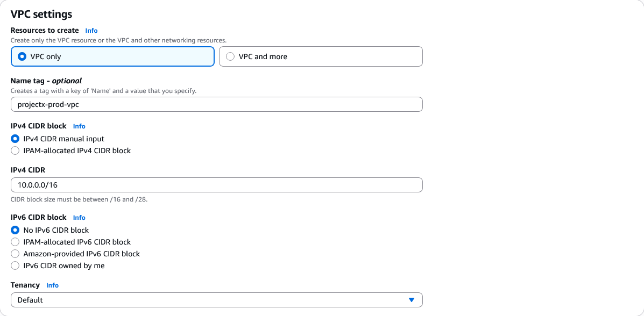
Task: Open Info link beside Tenancy
Action: point(52,285)
